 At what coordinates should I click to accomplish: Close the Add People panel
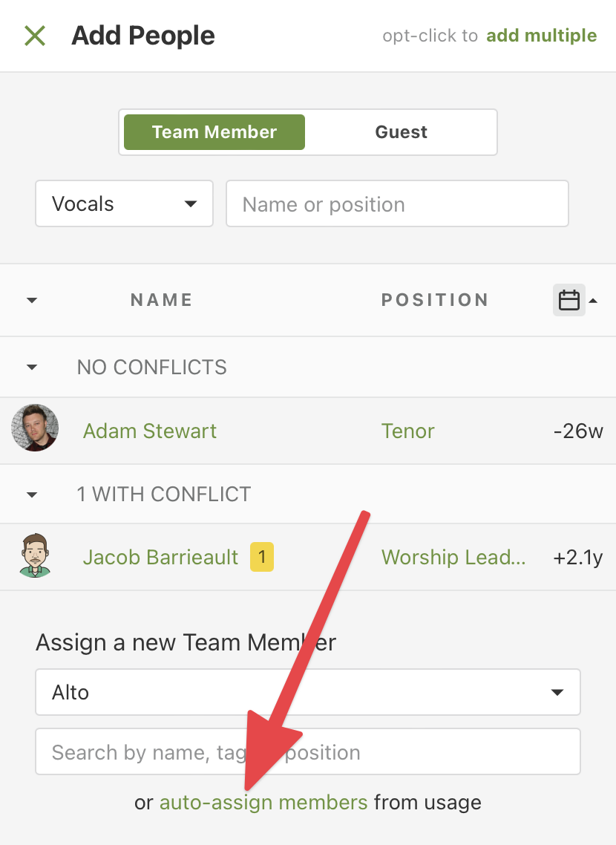(35, 36)
